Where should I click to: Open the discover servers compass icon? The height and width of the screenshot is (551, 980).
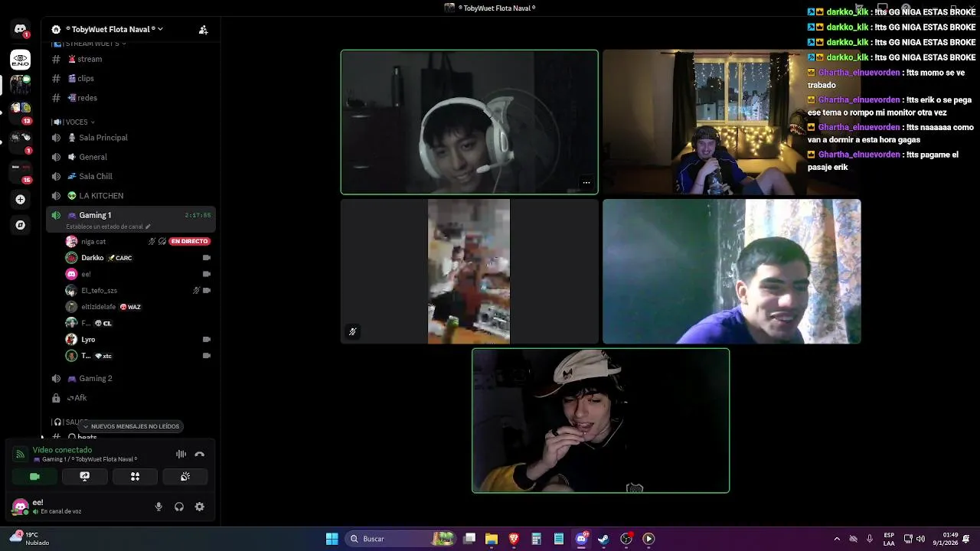pos(20,225)
